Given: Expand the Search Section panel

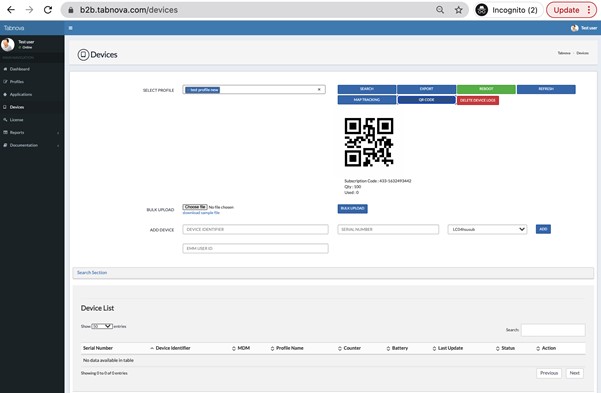Looking at the screenshot, I should (x=92, y=273).
